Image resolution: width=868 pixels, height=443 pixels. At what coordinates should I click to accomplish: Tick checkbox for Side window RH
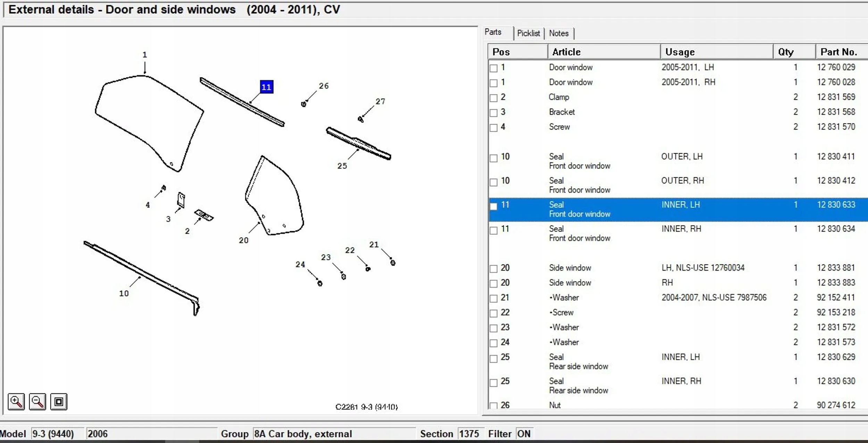pos(493,284)
